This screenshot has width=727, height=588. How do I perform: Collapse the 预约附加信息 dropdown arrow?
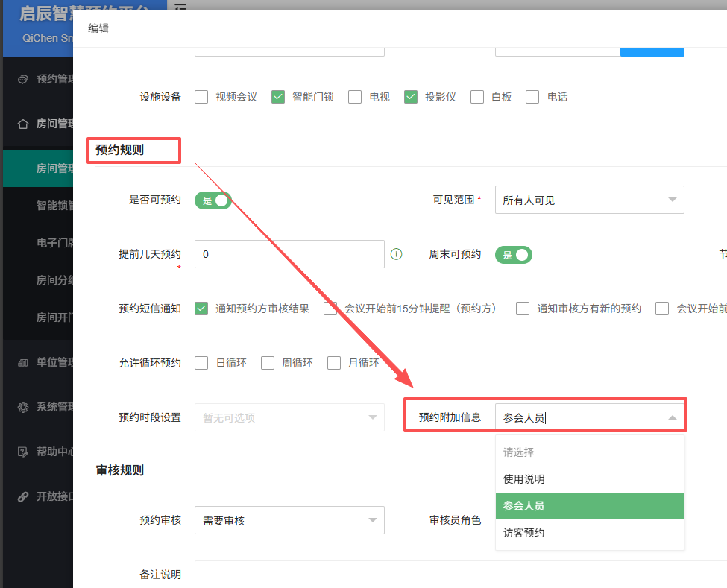pyautogui.click(x=672, y=418)
